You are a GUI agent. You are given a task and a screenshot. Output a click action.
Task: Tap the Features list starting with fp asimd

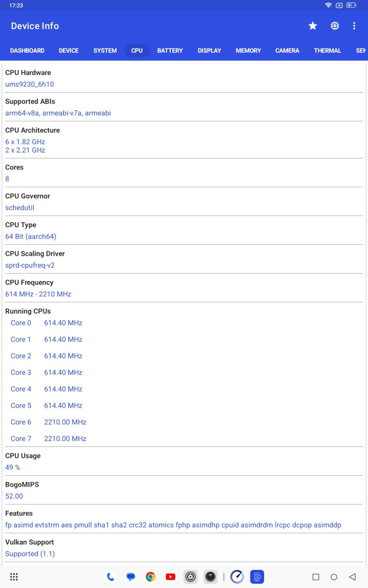(x=173, y=525)
